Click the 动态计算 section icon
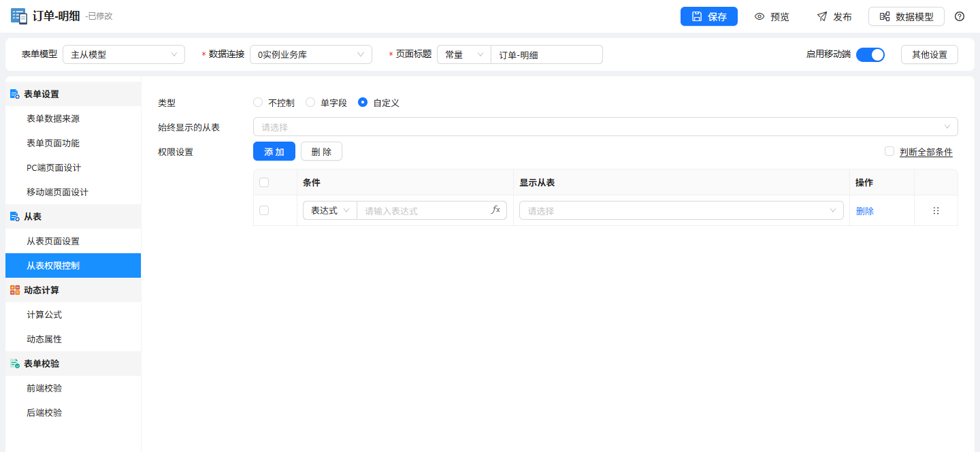Image resolution: width=980 pixels, height=452 pixels. [x=14, y=290]
